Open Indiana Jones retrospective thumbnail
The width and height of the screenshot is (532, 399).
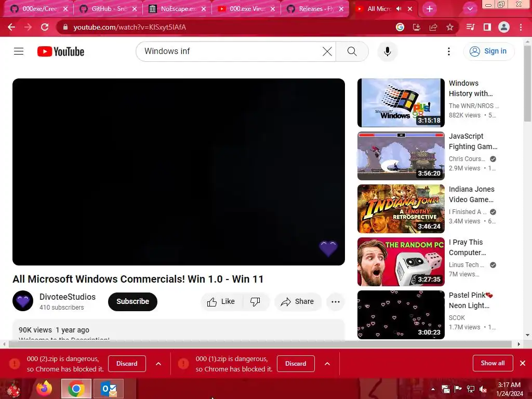pos(401,209)
